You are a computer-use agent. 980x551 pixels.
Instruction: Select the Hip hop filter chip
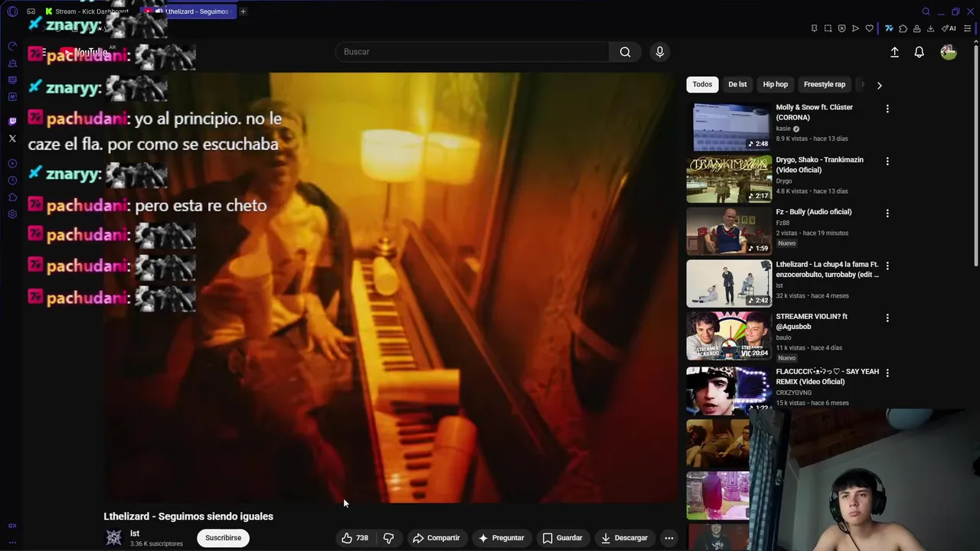click(x=775, y=84)
